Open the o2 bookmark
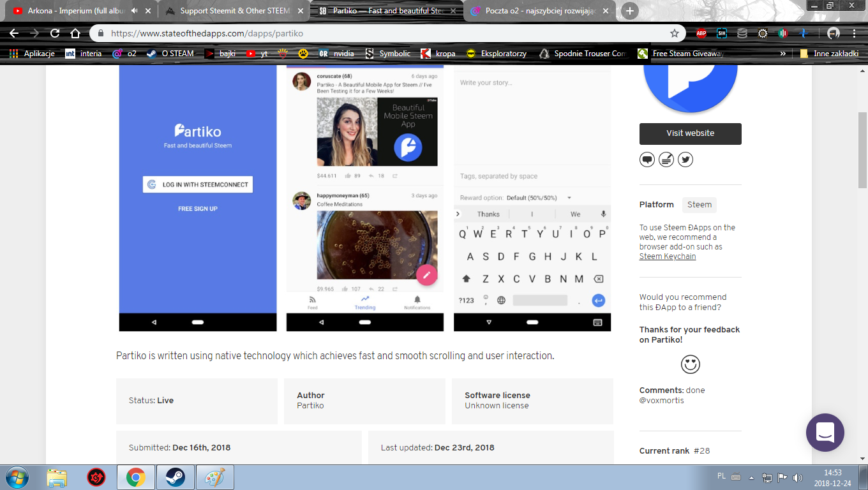 [x=124, y=54]
